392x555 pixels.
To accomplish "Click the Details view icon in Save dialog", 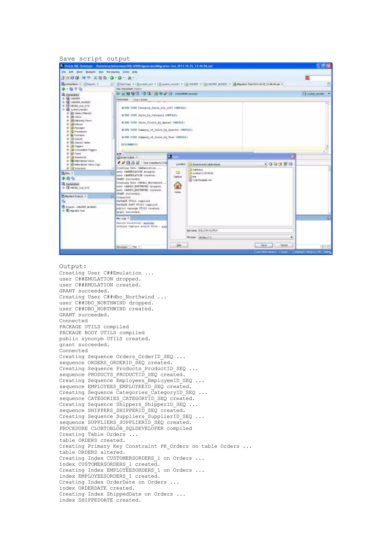I will [291, 164].
